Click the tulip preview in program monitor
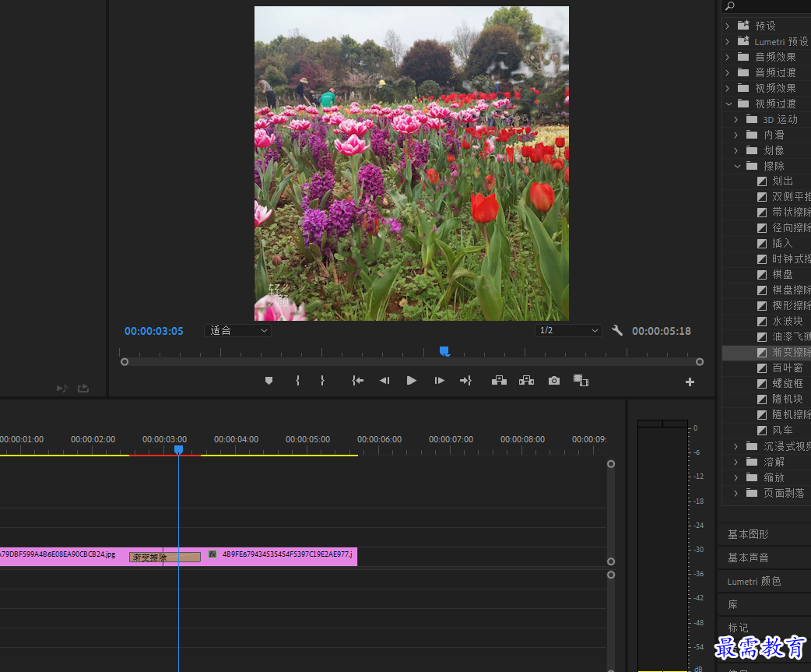This screenshot has height=672, width=811. tap(412, 164)
